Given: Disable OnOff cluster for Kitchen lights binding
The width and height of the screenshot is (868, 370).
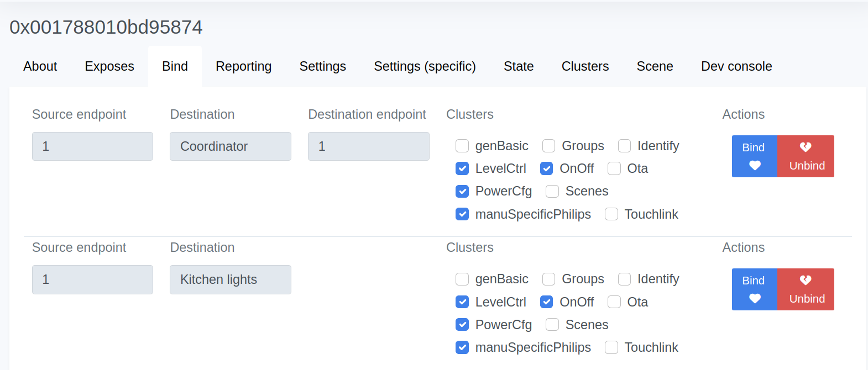Looking at the screenshot, I should [547, 302].
